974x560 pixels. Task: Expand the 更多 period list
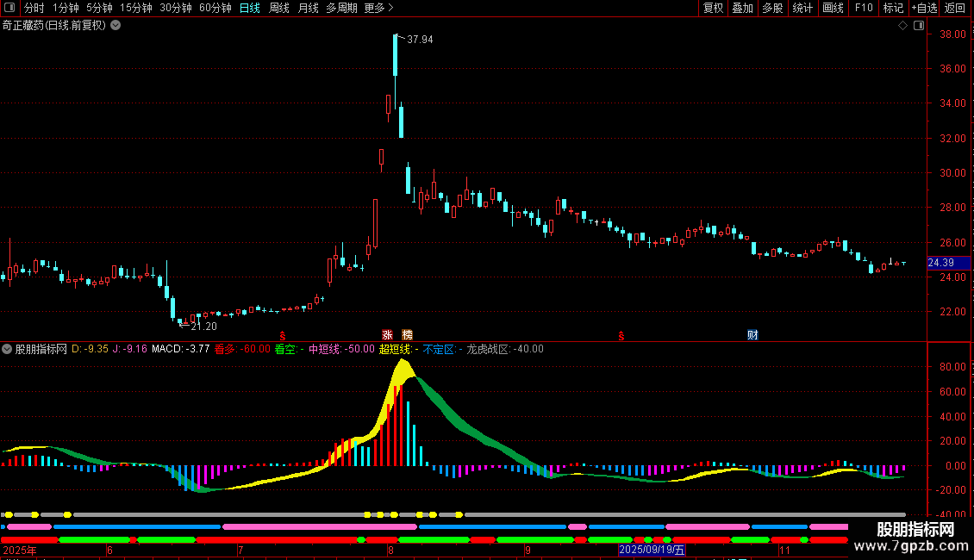point(379,8)
